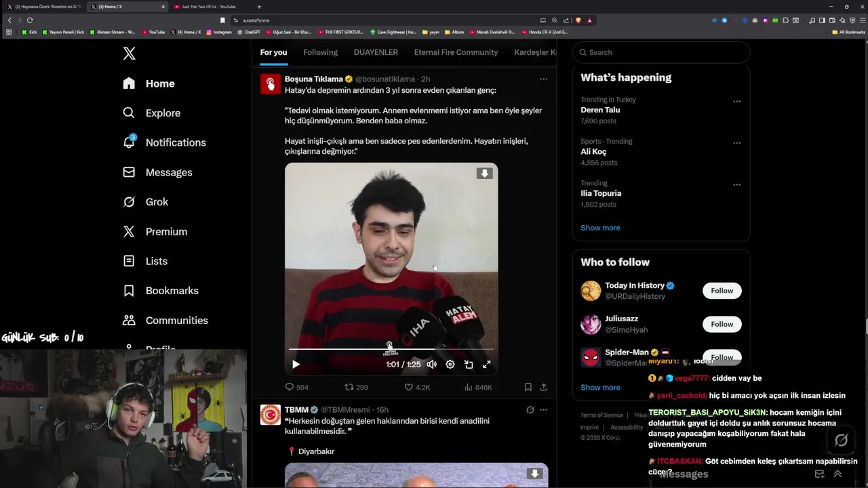Open the Explore search icon in sidebar
The image size is (868, 488).
[x=129, y=113]
